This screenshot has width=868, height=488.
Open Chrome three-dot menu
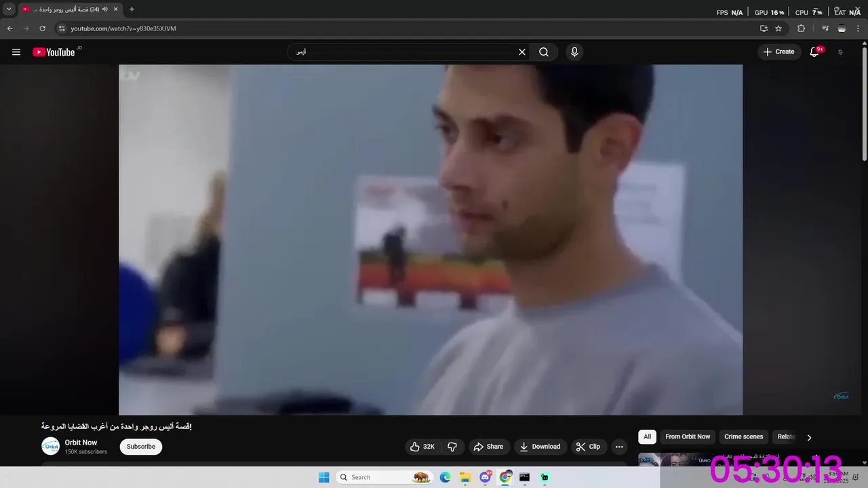(858, 28)
